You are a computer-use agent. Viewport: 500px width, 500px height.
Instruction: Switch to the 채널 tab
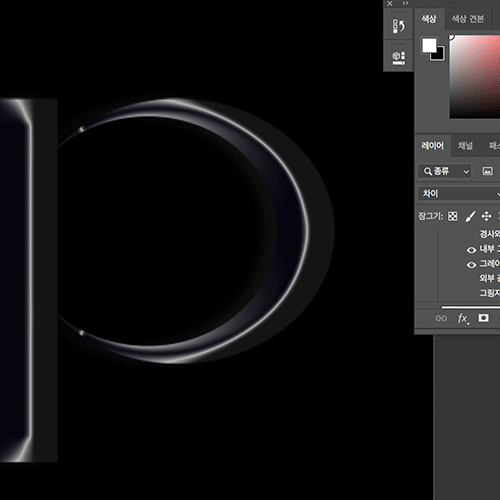click(x=465, y=146)
